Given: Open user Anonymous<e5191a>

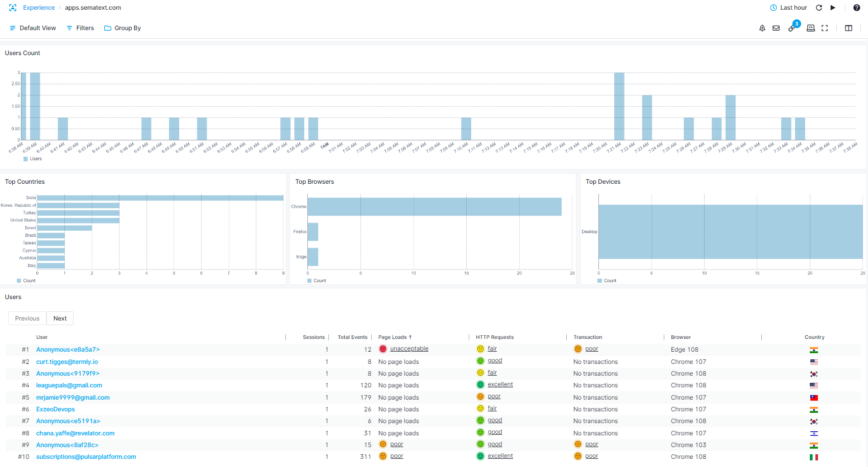Looking at the screenshot, I should (x=68, y=421).
